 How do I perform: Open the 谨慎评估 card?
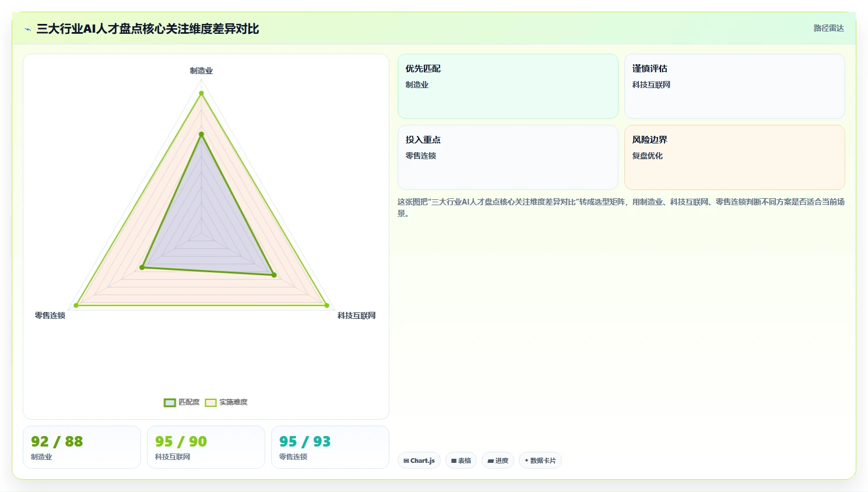point(735,86)
